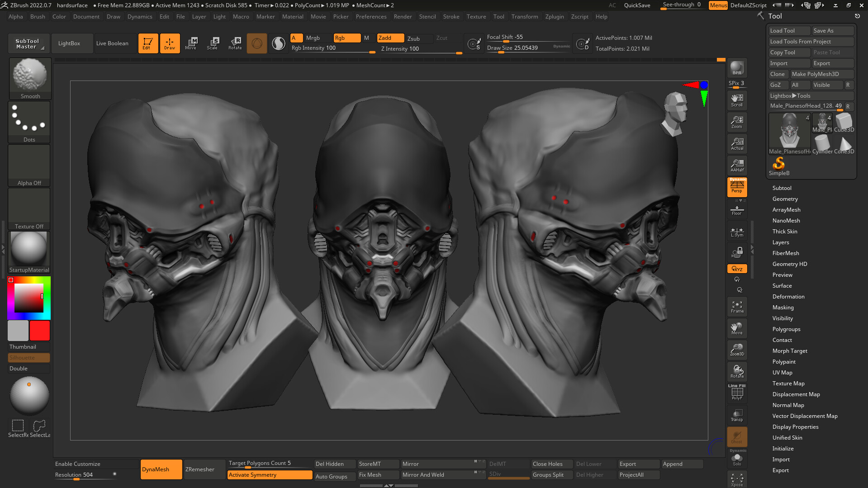Enter Edit mode on the sculpt
Screen dimensions: 868x488
point(148,43)
